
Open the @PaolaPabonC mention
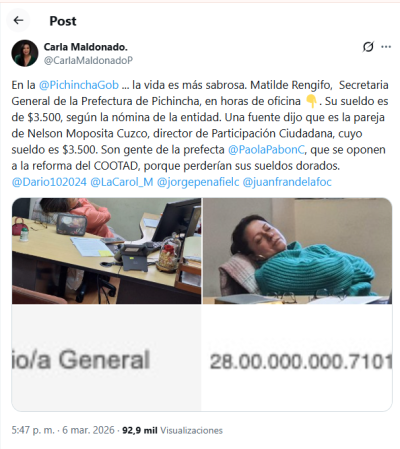pyautogui.click(x=266, y=150)
